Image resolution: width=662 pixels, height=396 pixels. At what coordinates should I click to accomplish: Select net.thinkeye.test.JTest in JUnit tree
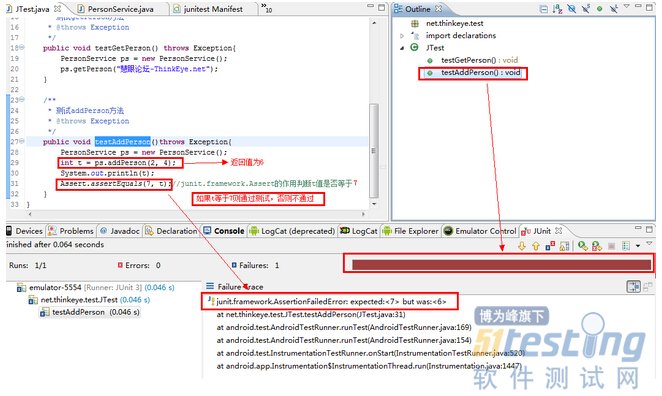[x=89, y=300]
